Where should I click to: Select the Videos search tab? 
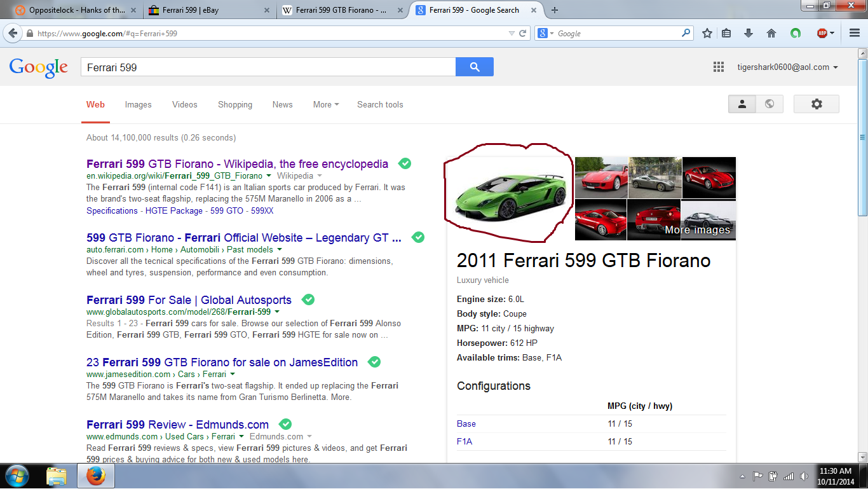[185, 104]
